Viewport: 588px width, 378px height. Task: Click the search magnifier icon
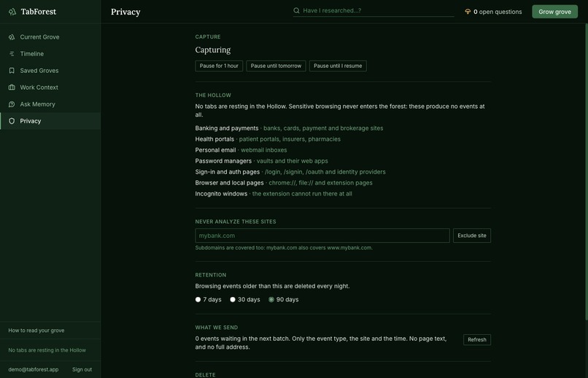[296, 10]
